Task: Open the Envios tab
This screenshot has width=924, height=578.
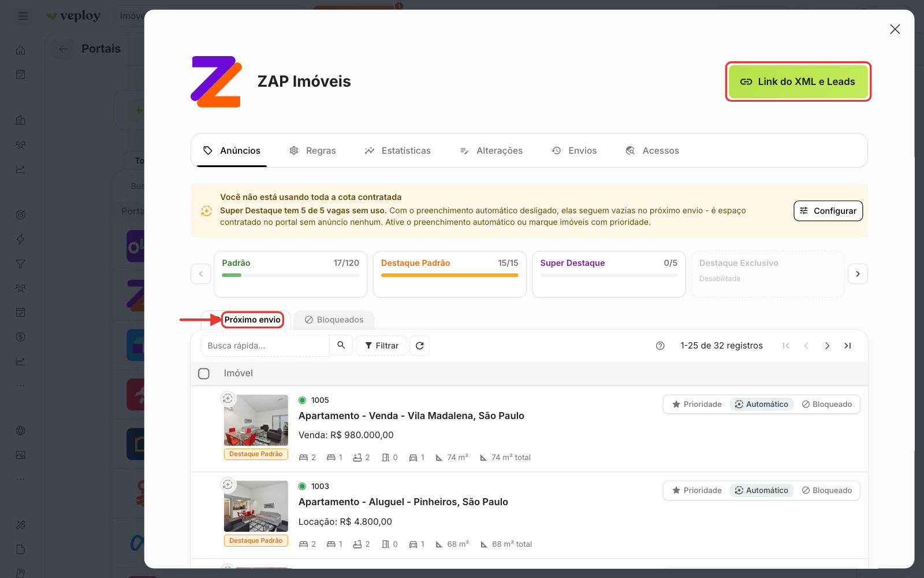Action: point(575,150)
